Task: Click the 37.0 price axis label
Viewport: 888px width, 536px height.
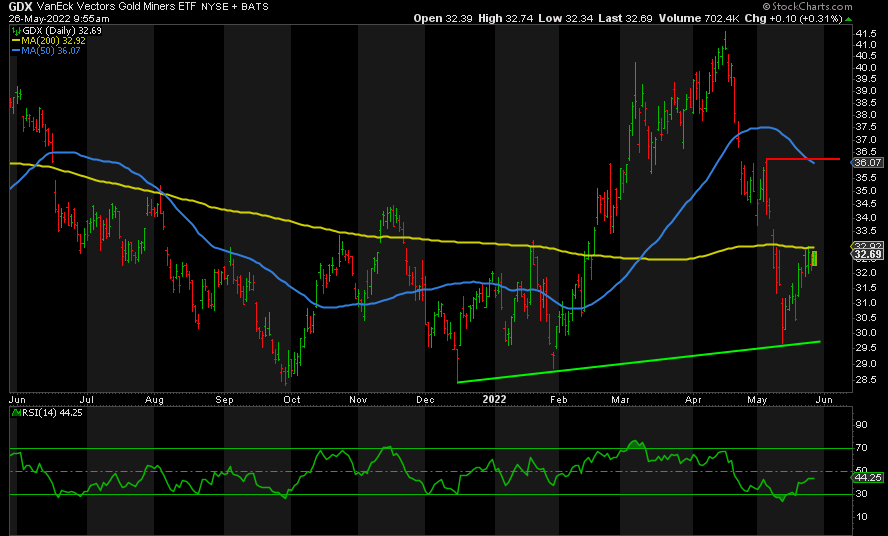Action: [865, 139]
